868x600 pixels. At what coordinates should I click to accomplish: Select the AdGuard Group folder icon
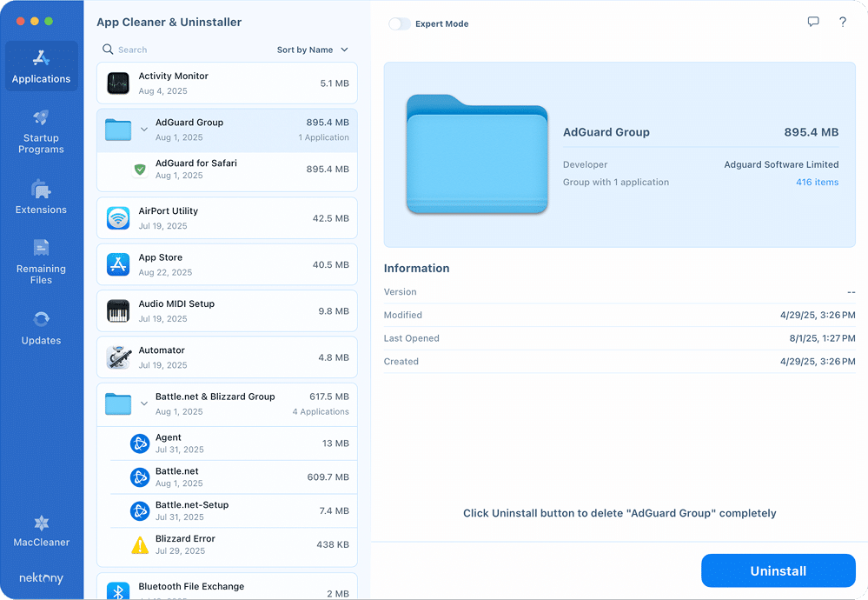[118, 130]
